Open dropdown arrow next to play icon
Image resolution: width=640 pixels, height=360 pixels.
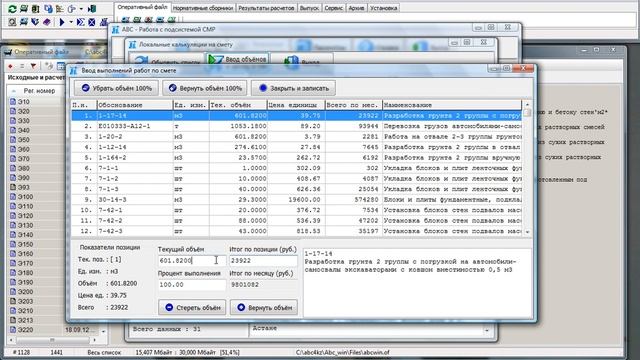pyautogui.click(x=71, y=22)
